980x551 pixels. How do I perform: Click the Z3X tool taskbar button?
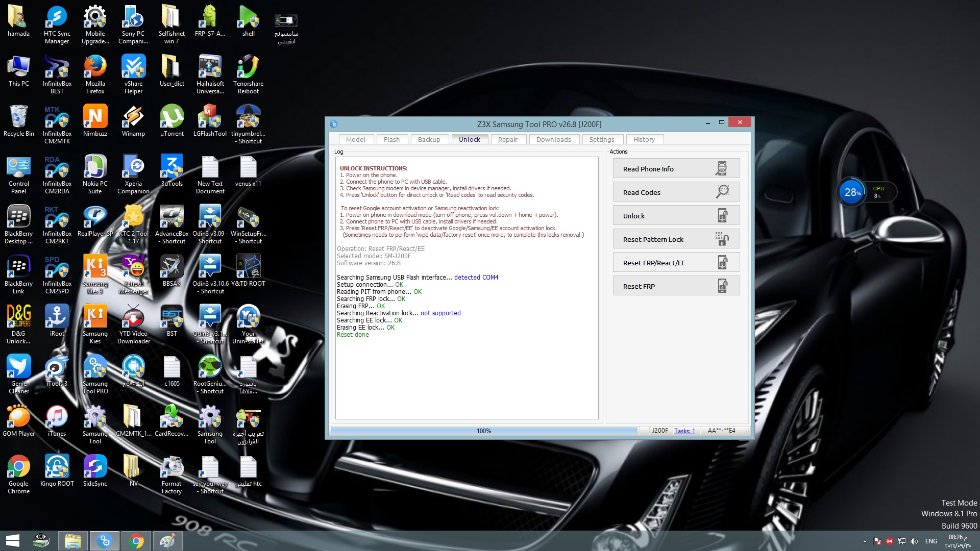tap(104, 541)
